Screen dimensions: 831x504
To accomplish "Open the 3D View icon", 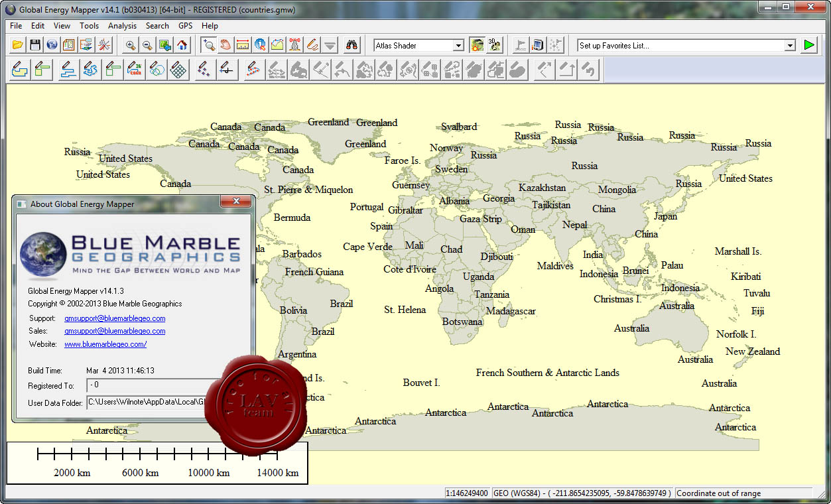I will coord(494,45).
